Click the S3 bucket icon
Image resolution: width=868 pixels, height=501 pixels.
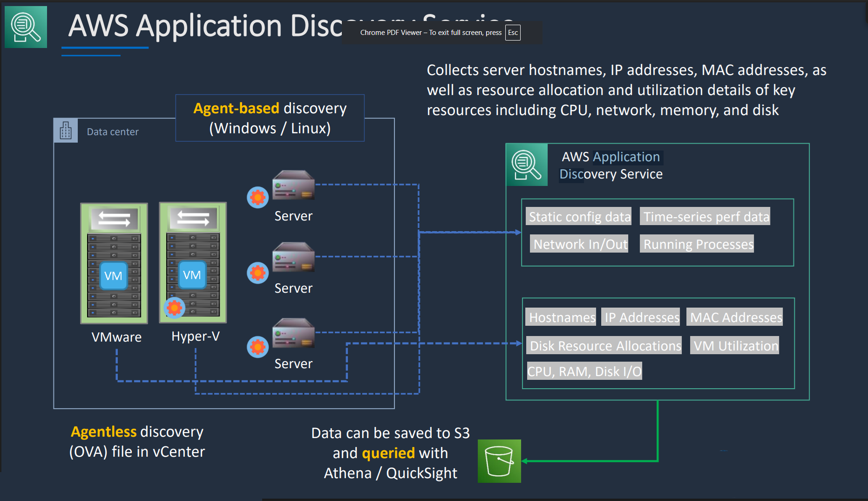(x=499, y=461)
